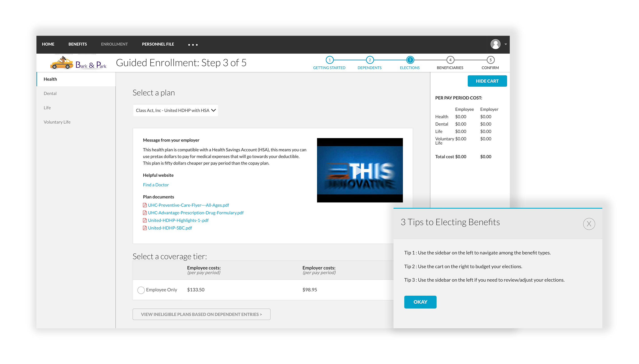Close the tips dialog with X icon

click(589, 224)
